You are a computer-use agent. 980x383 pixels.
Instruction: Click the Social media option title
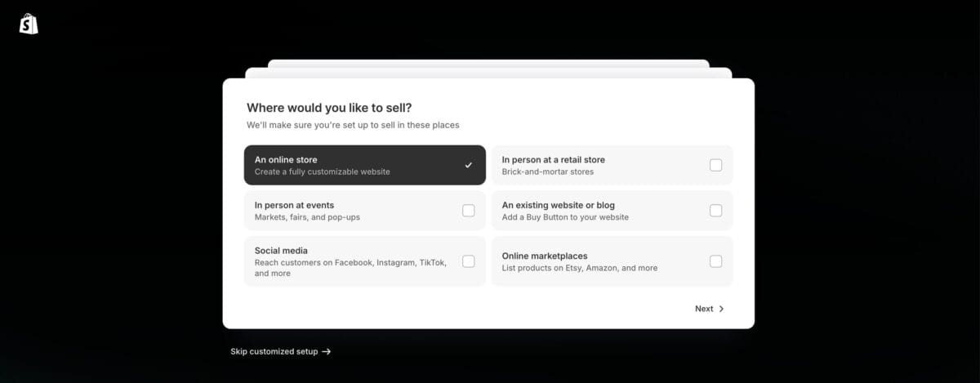point(283,251)
